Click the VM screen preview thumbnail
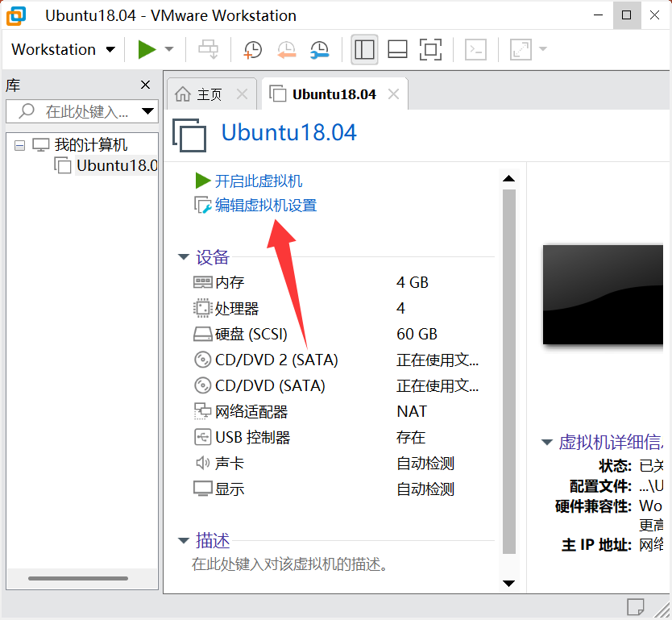Screen dimensions: 672x620 603,294
